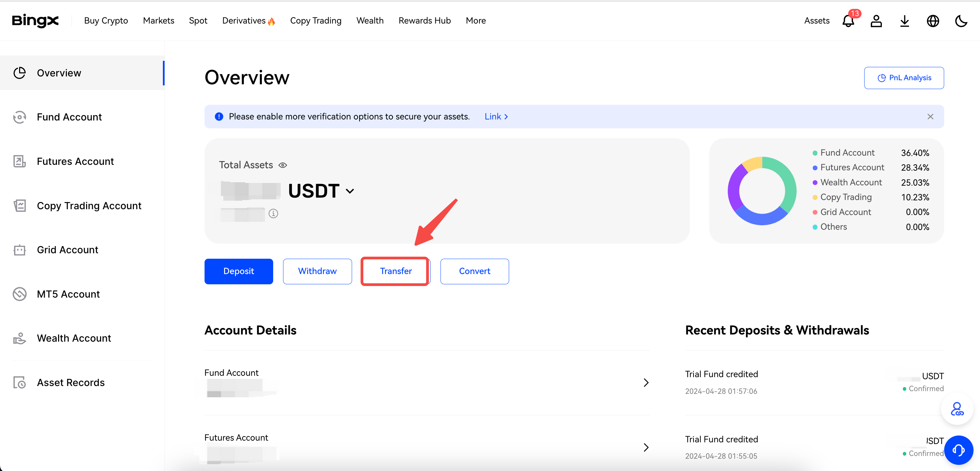This screenshot has width=980, height=471.
Task: Select Copy Trading Account in sidebar
Action: [82, 206]
